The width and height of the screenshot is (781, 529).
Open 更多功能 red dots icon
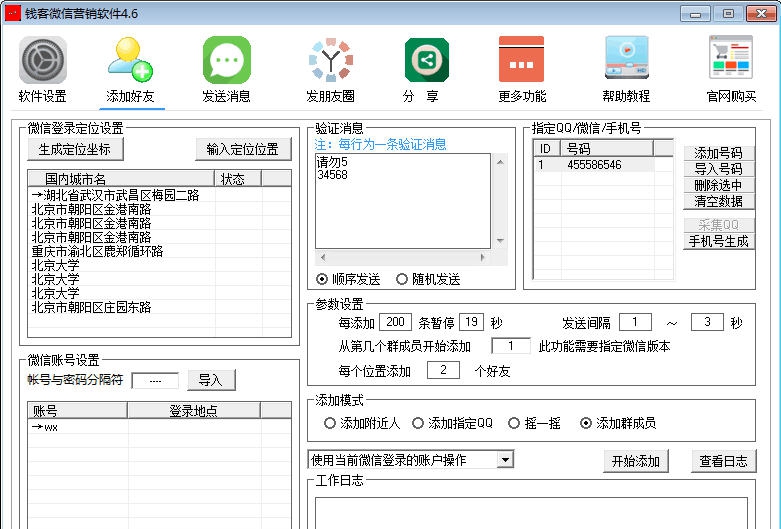(x=521, y=59)
